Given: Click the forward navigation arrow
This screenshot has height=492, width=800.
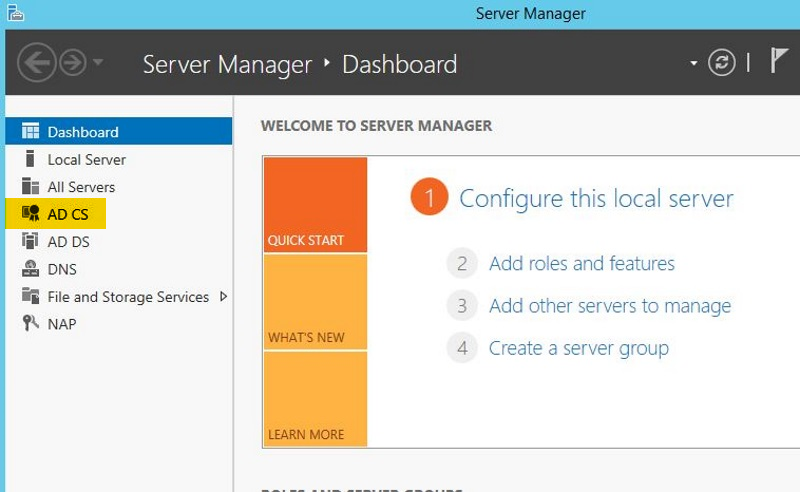Looking at the screenshot, I should [x=72, y=64].
